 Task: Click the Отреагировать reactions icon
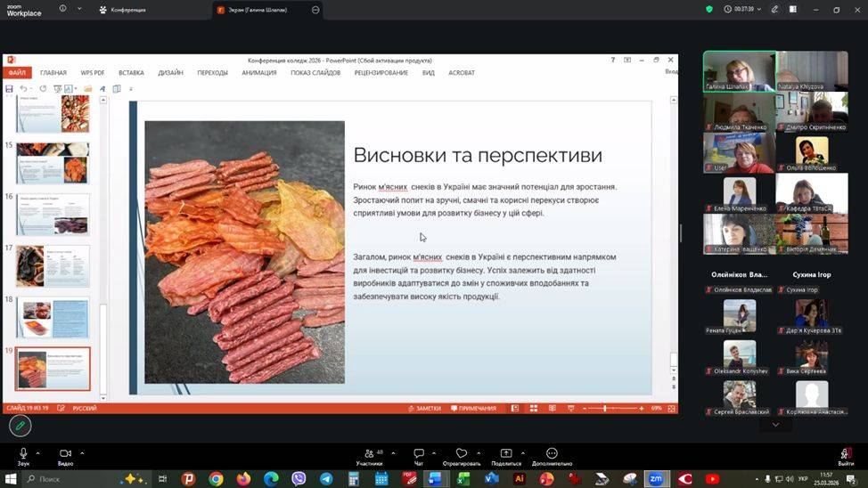(461, 454)
